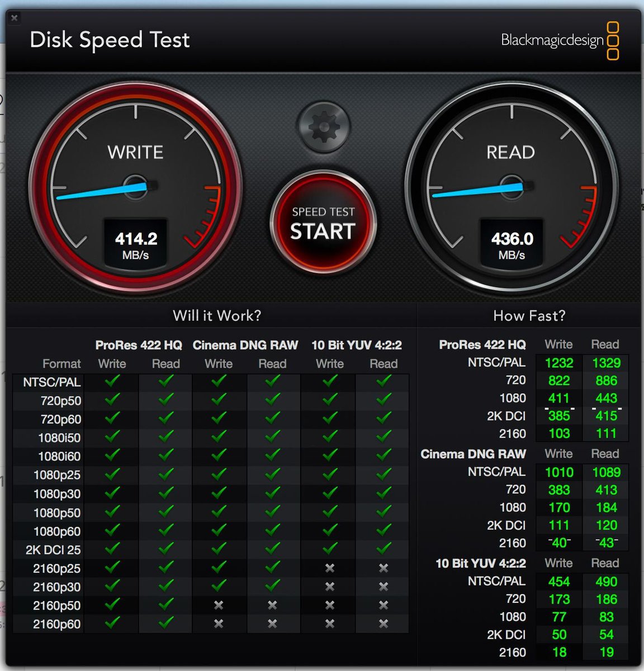Click 10 Bit YUV 2160 write value 18
Viewport: 644px width, 671px height.
click(559, 652)
